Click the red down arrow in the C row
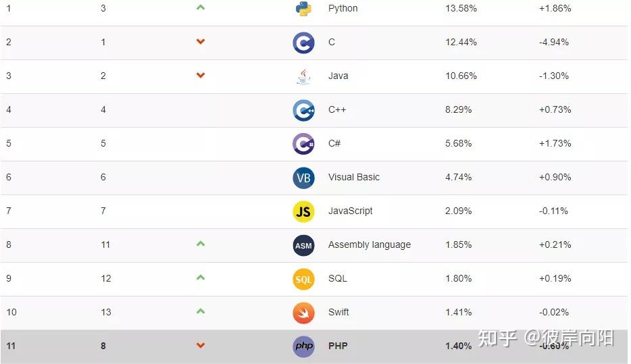Viewport: 631px width, 364px height. pos(200,42)
